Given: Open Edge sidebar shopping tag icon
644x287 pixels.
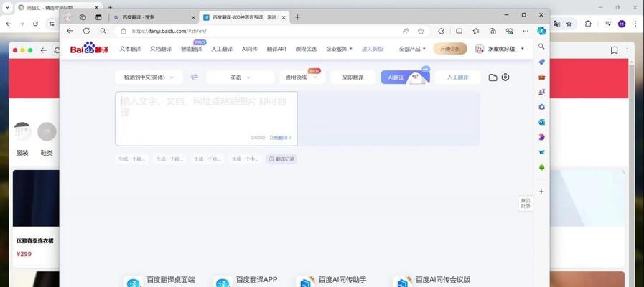Looking at the screenshot, I should click(x=541, y=62).
